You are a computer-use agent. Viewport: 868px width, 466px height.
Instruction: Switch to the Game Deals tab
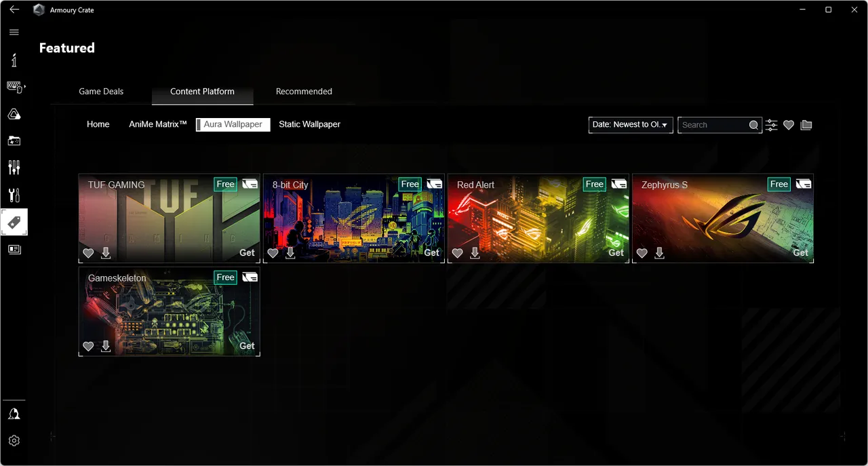[x=101, y=92]
